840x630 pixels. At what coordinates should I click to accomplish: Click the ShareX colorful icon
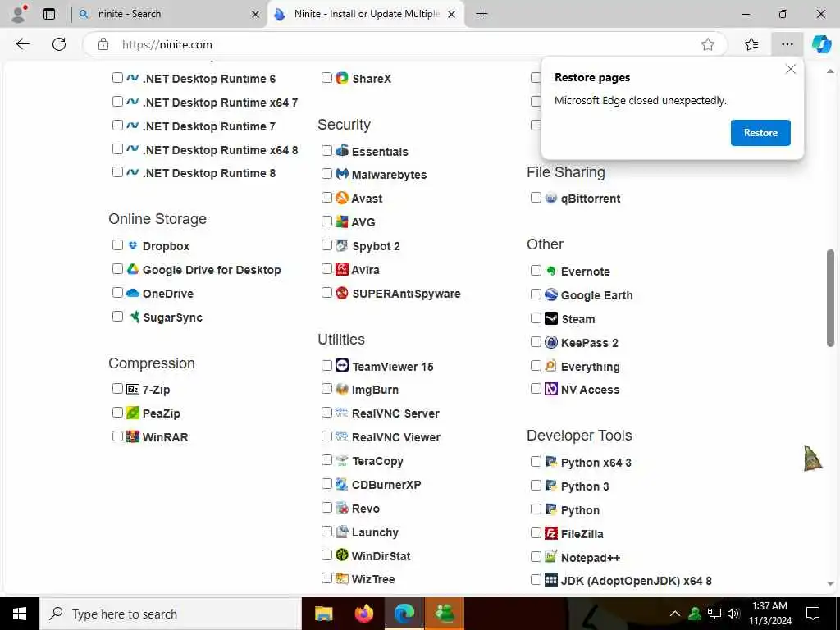click(342, 78)
